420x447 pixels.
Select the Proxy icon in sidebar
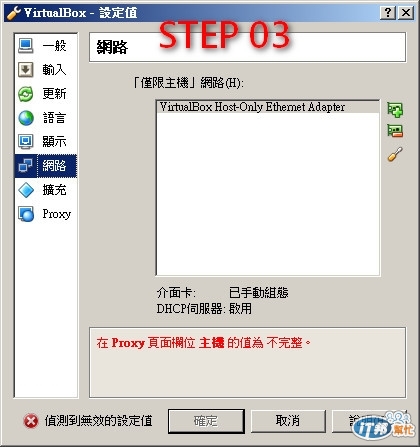click(x=26, y=214)
